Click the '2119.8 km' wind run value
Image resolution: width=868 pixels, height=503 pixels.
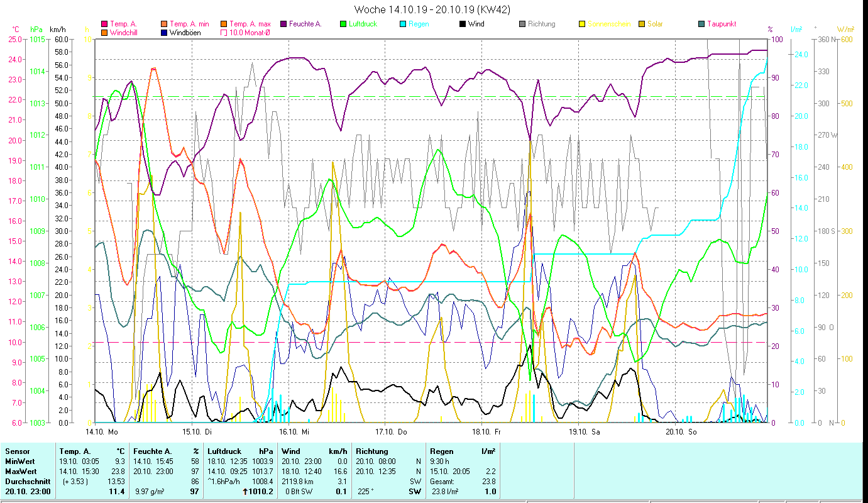(x=299, y=481)
